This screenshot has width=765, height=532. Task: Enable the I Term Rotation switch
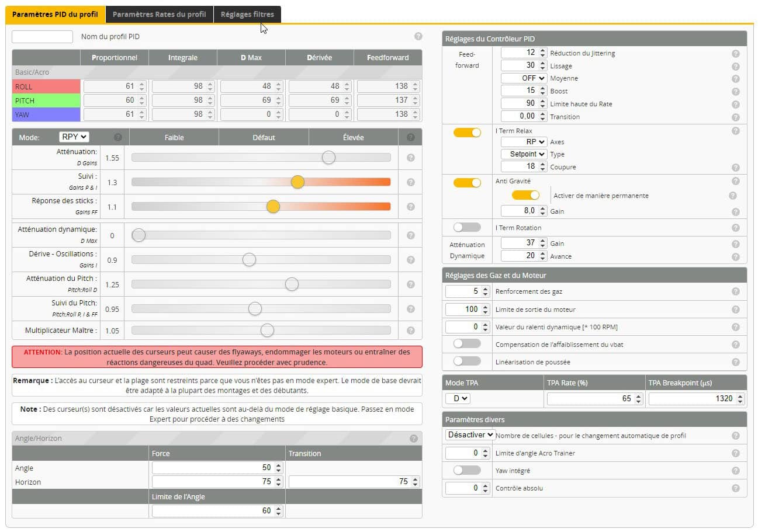point(467,227)
